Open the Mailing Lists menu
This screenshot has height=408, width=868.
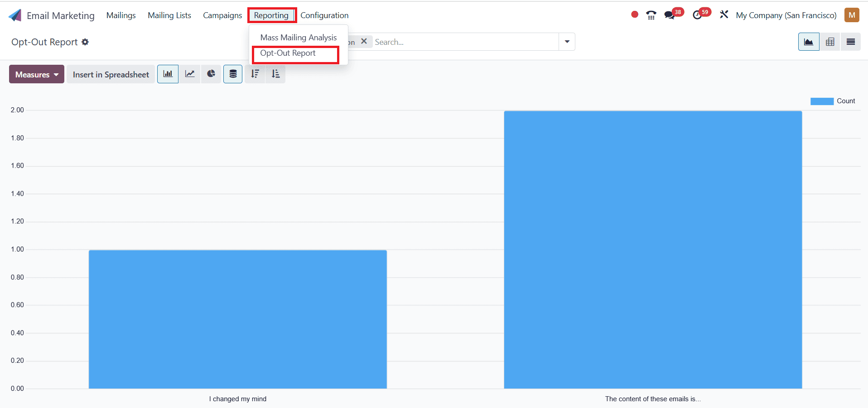(169, 15)
